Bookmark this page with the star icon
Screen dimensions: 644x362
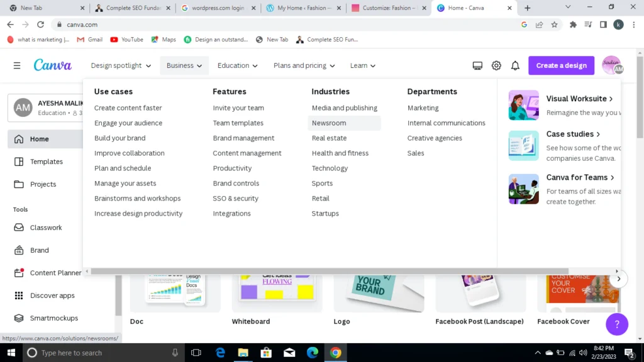[555, 25]
